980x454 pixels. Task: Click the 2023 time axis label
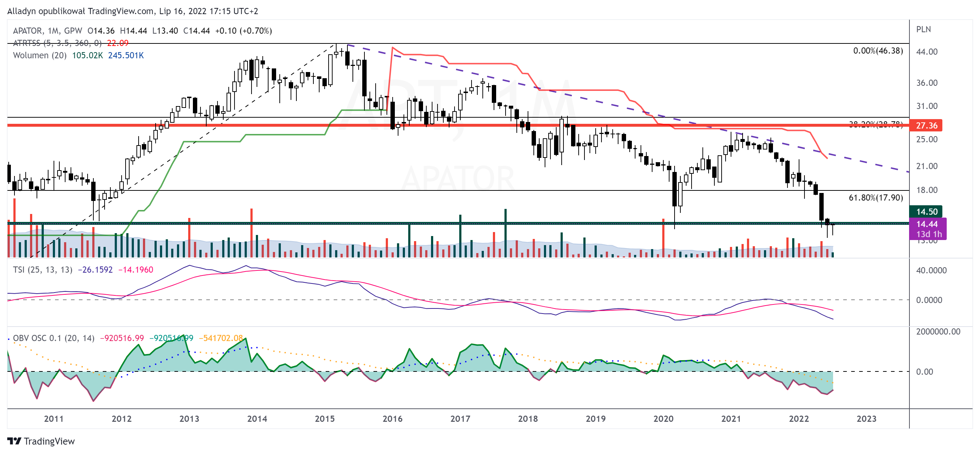click(x=866, y=419)
